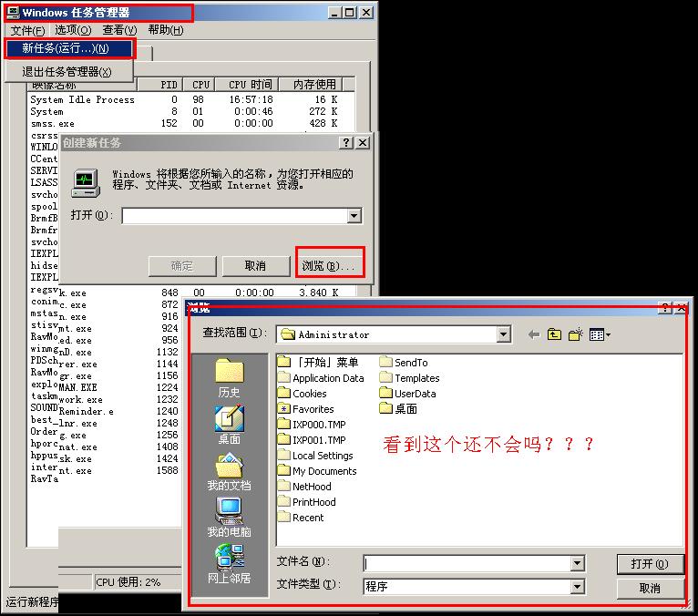698x616 pixels.
Task: Select the Local Settings folder
Action: (x=315, y=456)
